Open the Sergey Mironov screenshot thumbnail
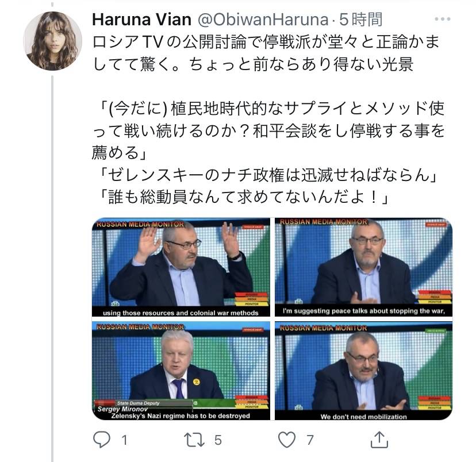 [181, 371]
